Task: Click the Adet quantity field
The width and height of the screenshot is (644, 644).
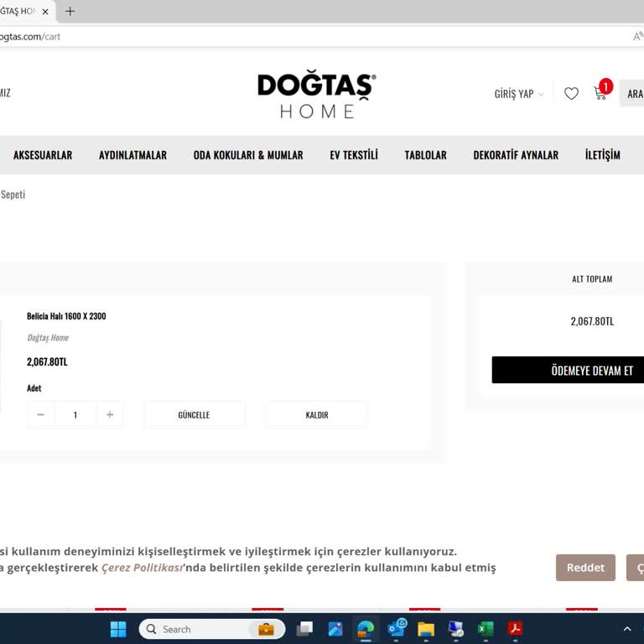Action: (x=75, y=415)
